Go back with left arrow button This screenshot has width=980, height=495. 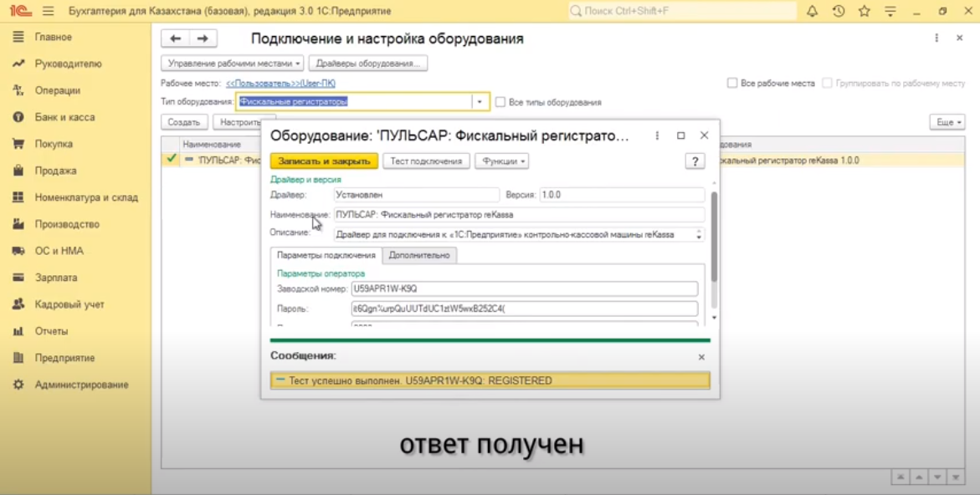point(175,38)
